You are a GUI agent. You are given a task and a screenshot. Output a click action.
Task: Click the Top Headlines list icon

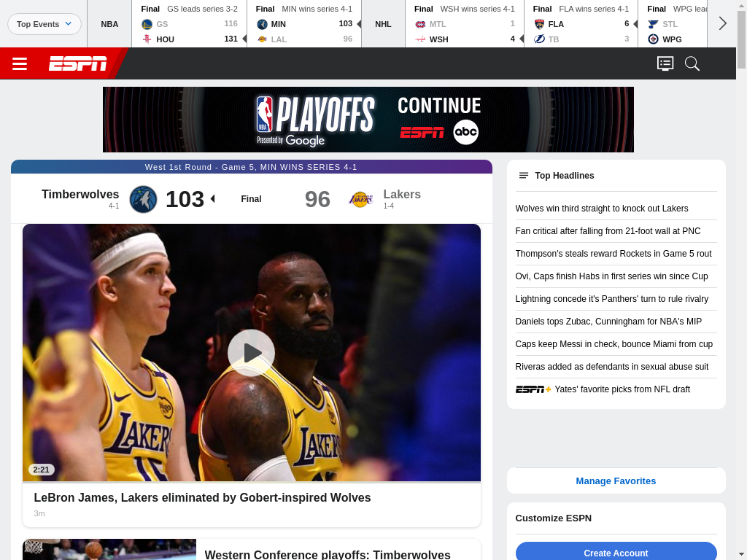(x=524, y=176)
